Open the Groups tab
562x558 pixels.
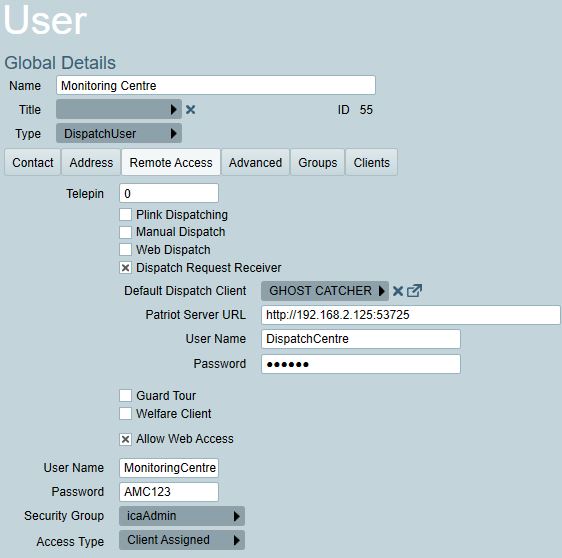click(318, 163)
